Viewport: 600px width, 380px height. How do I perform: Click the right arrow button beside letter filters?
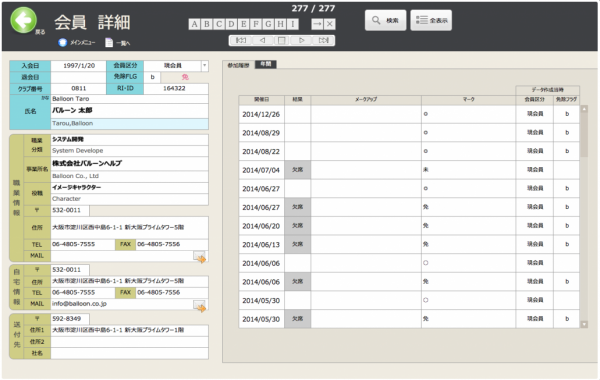(317, 24)
